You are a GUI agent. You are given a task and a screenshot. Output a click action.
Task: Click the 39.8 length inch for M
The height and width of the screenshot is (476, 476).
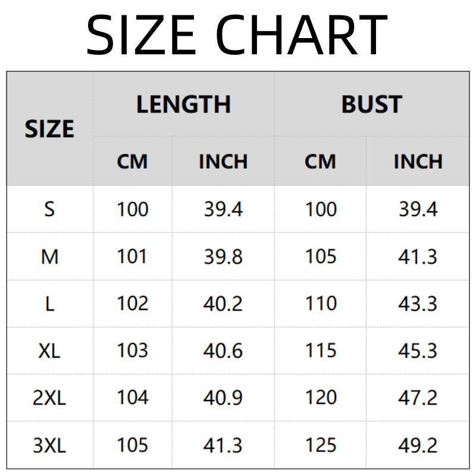[x=223, y=256]
